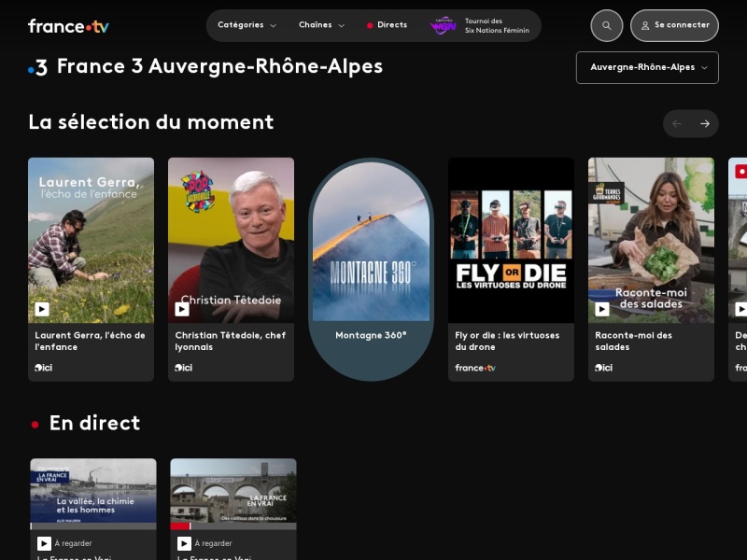Click the user icon in Se connecter
This screenshot has width=747, height=560.
tap(645, 26)
